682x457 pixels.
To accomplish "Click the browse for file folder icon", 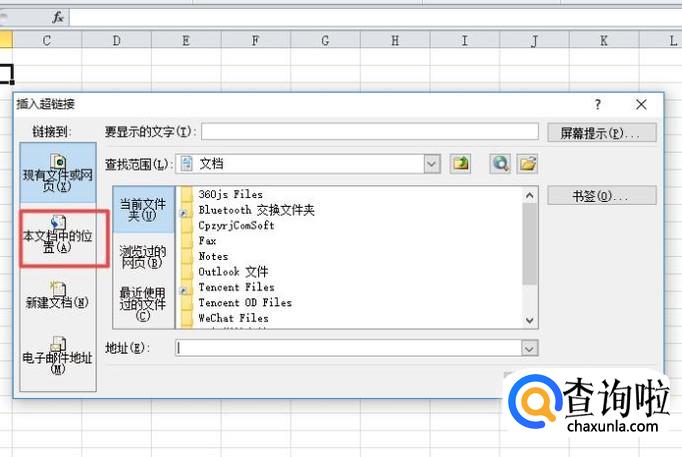I will [527, 164].
